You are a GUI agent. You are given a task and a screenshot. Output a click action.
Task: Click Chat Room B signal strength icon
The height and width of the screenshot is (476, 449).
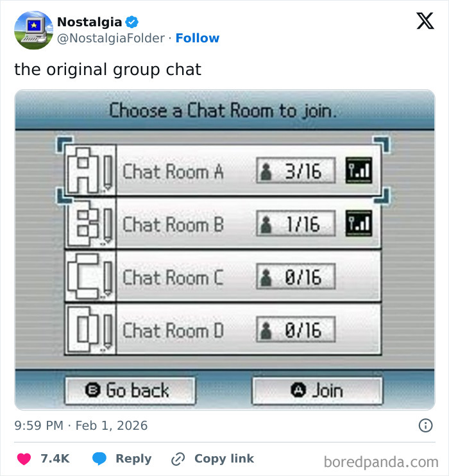[x=360, y=224]
